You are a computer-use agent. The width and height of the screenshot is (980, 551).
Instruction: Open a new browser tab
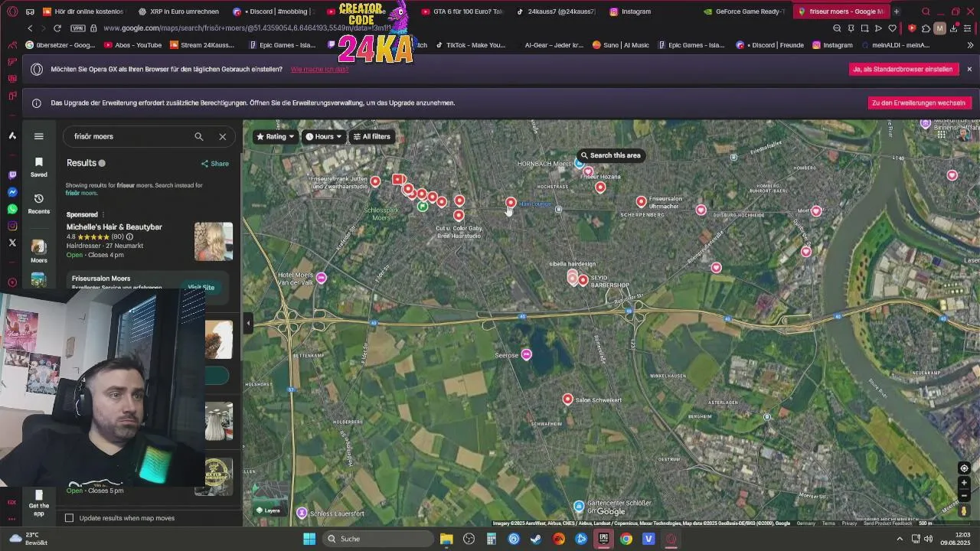[x=896, y=11]
